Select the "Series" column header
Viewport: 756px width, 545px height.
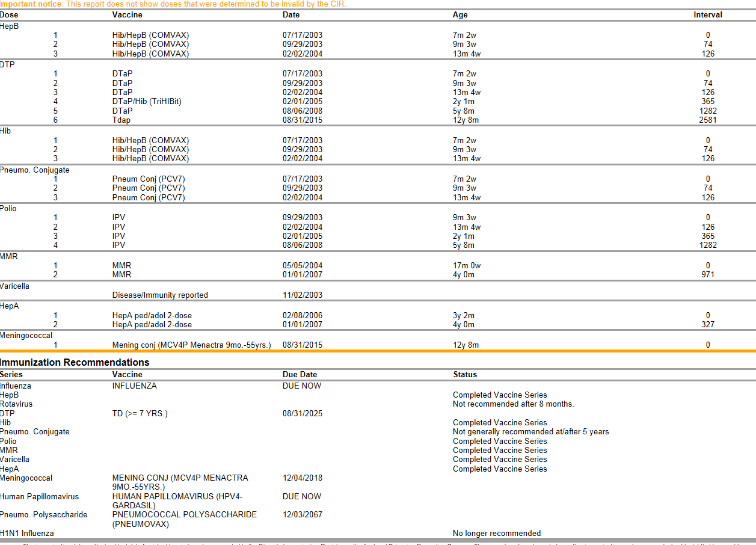(11, 375)
